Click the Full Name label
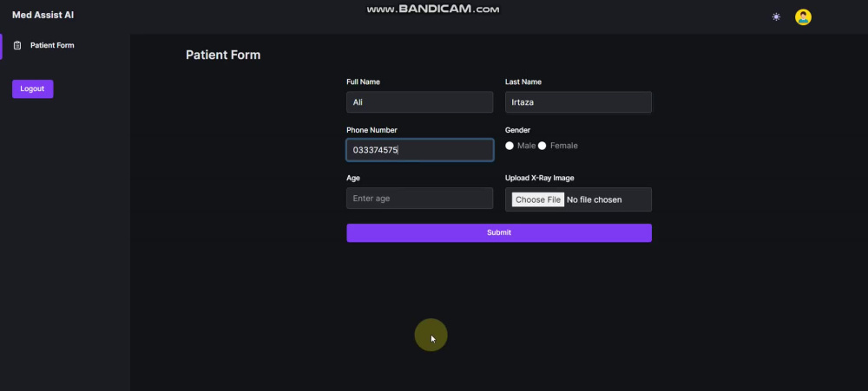868x391 pixels. pos(363,81)
